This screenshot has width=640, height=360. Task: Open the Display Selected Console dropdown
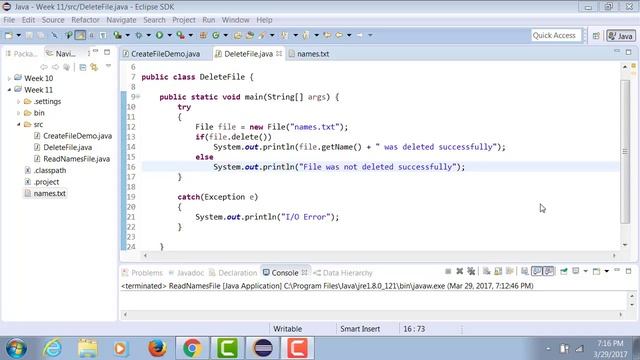pos(585,271)
